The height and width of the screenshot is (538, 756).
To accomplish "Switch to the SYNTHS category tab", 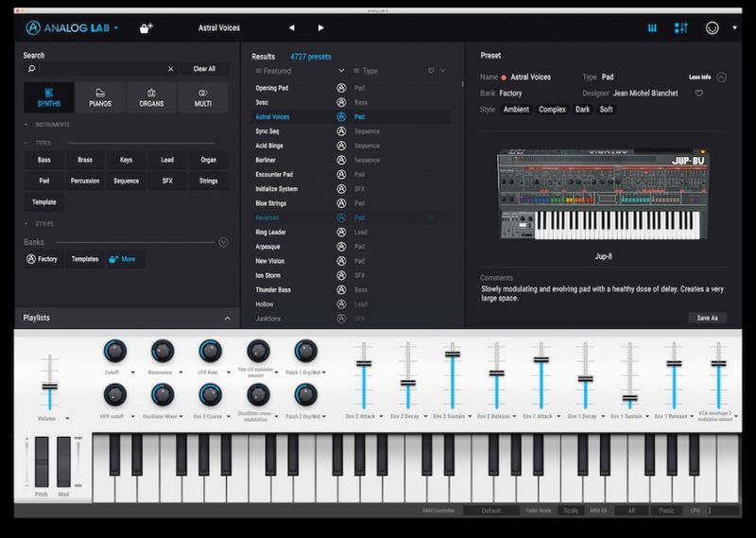I will tap(49, 97).
